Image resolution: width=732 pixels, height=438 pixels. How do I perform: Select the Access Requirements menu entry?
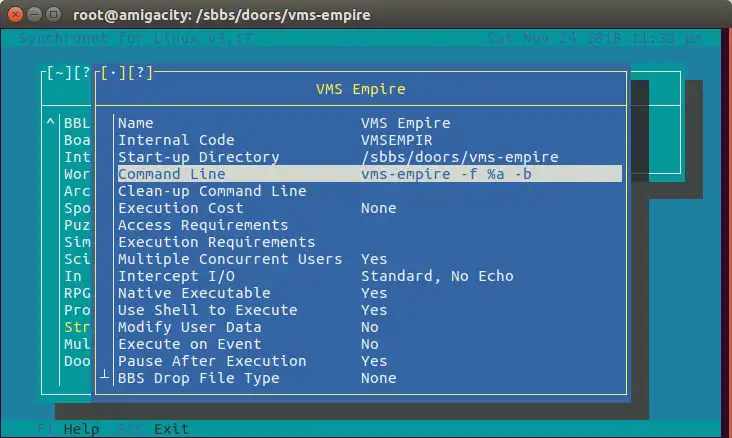(202, 225)
